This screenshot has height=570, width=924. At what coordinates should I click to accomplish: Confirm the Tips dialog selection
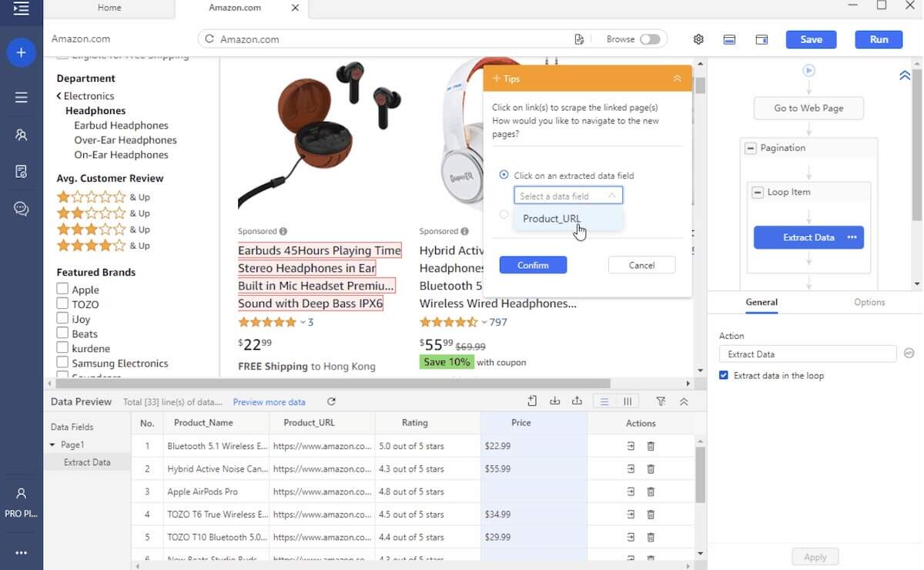[x=533, y=265]
